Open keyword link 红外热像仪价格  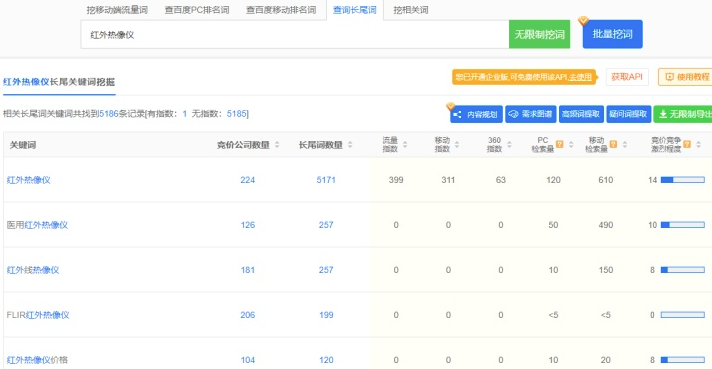37,360
